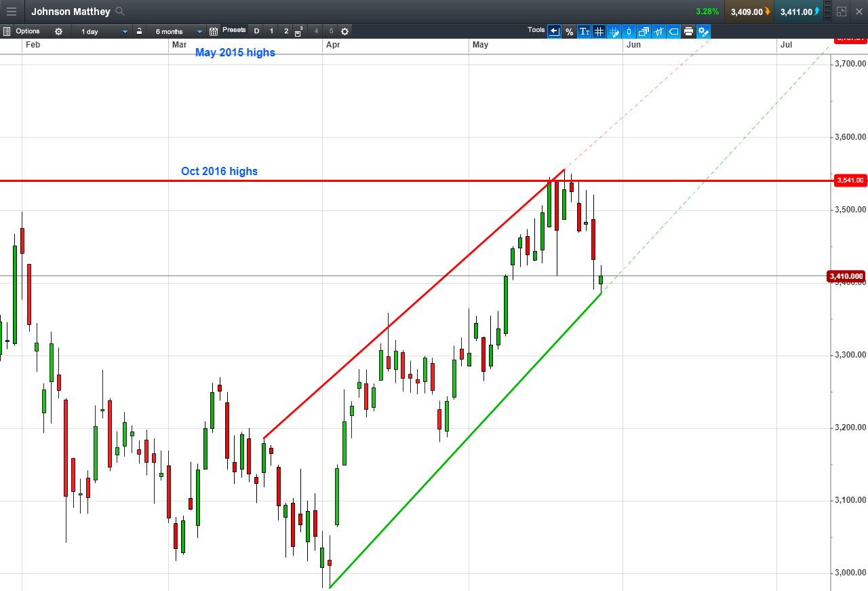Click the current price 3,410.000 marker

pyautogui.click(x=846, y=276)
